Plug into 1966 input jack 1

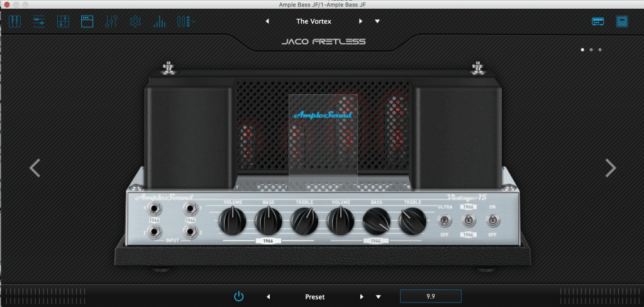click(153, 209)
